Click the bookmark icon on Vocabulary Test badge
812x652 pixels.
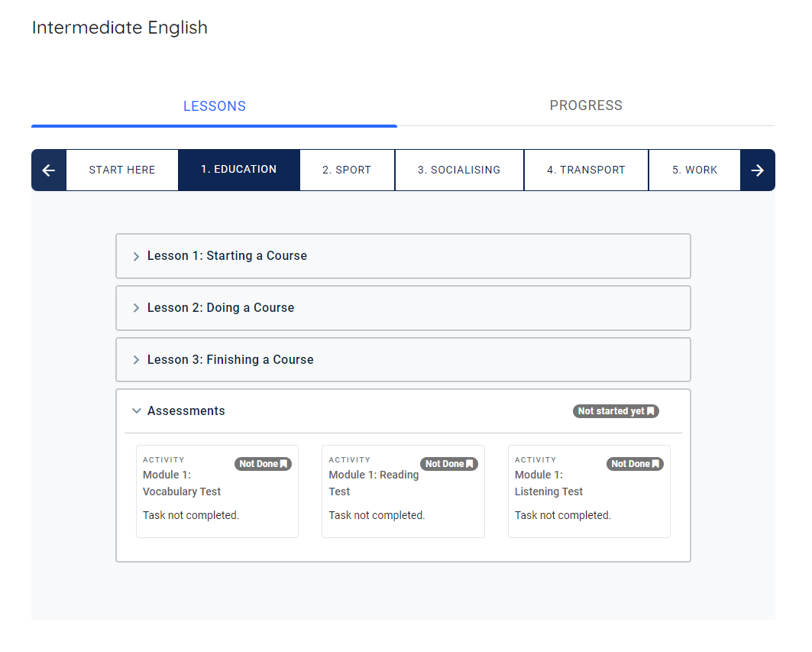coord(283,463)
